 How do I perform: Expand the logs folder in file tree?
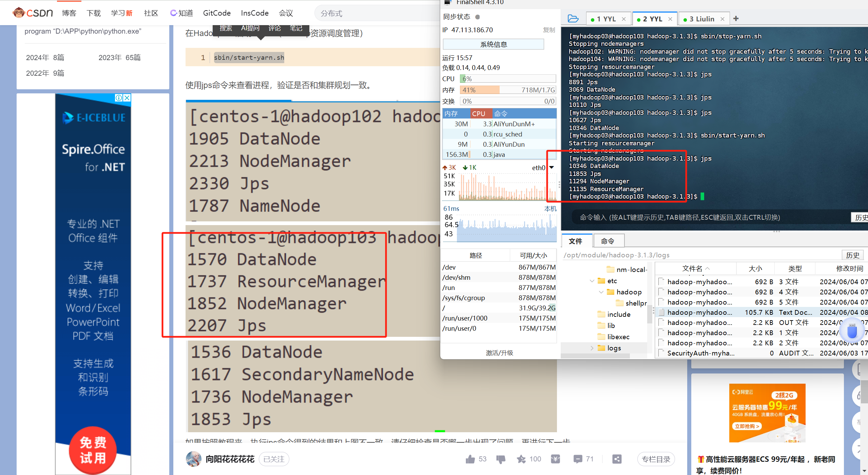coord(592,348)
